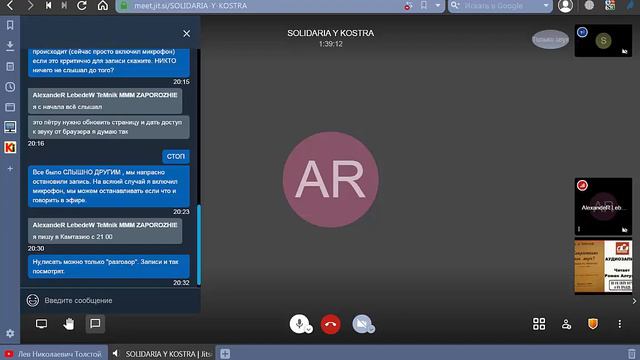
Task: Click the red raised-hand indicator on AlexandeR
Action: click(582, 185)
